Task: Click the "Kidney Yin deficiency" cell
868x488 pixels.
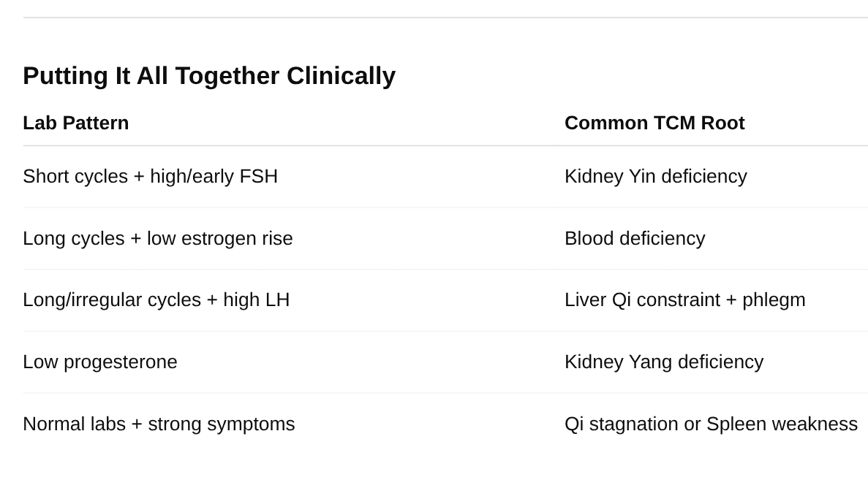Action: [x=655, y=176]
